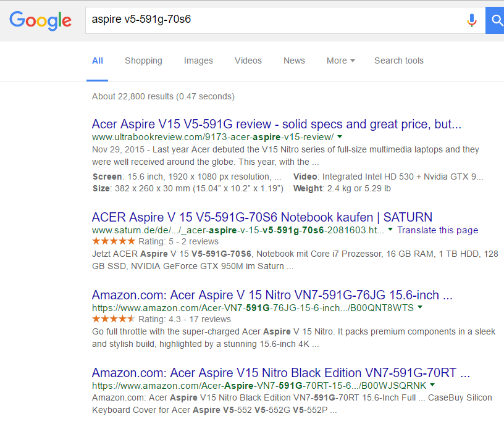504x424 pixels.
Task: Switch to the News tab
Action: [x=294, y=60]
